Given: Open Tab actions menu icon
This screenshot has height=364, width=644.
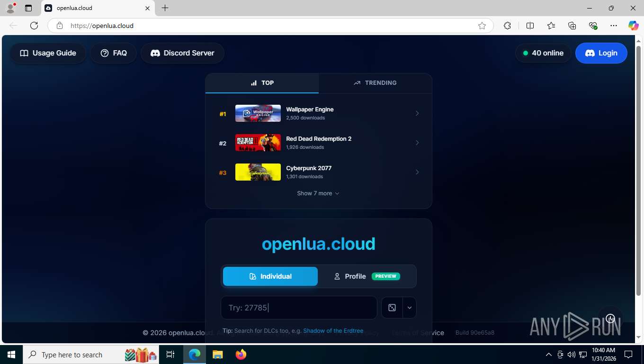Looking at the screenshot, I should pos(28,8).
